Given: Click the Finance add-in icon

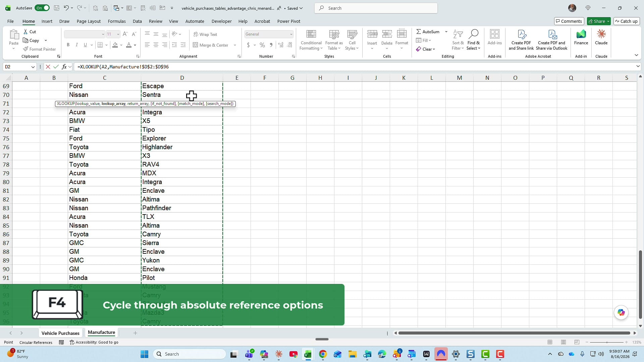Looking at the screenshot, I should tap(581, 34).
